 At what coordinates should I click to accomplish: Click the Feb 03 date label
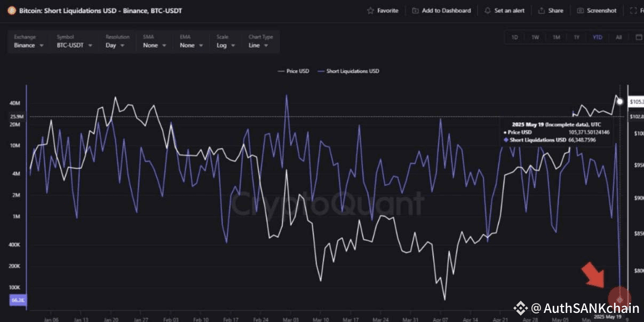click(171, 320)
